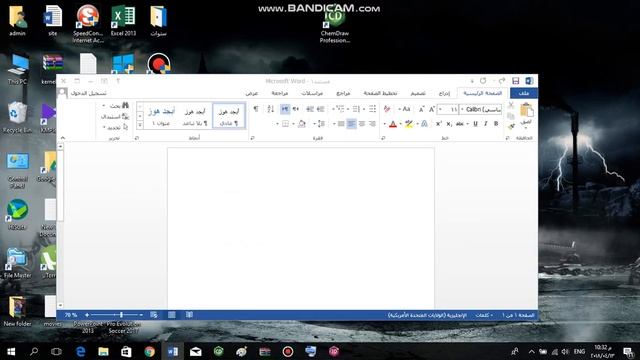640x360 pixels.
Task: Switch to Read Mode view in status bar
Action: pyautogui.click(x=189, y=315)
